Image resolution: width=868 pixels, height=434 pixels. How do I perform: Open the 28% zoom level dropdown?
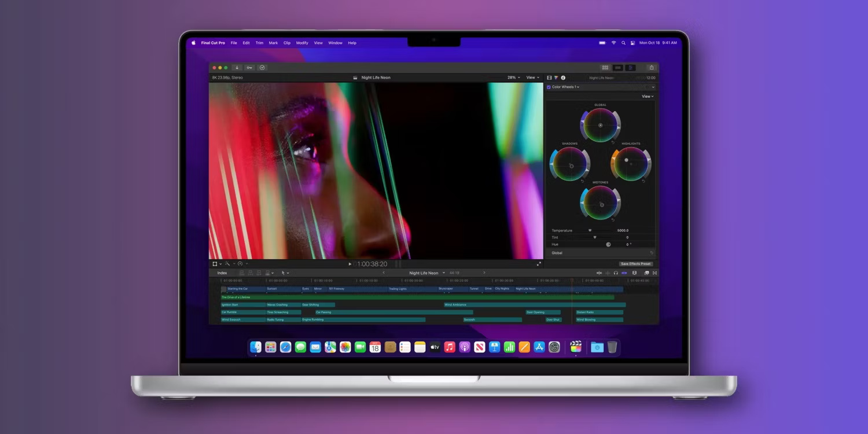coord(514,78)
